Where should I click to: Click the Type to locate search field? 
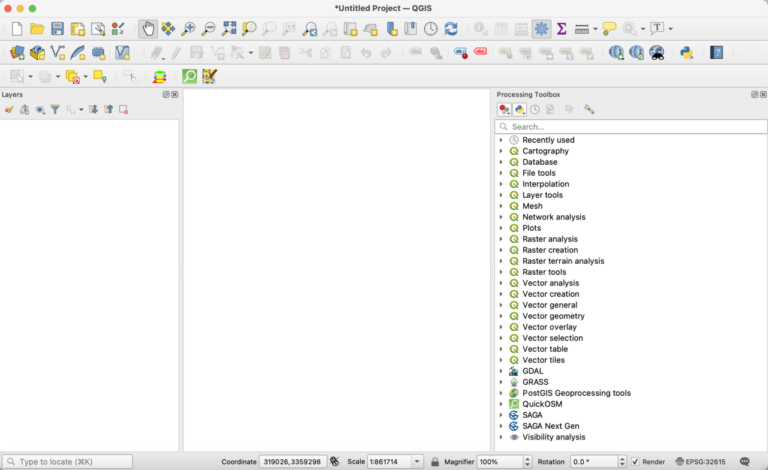(68, 462)
